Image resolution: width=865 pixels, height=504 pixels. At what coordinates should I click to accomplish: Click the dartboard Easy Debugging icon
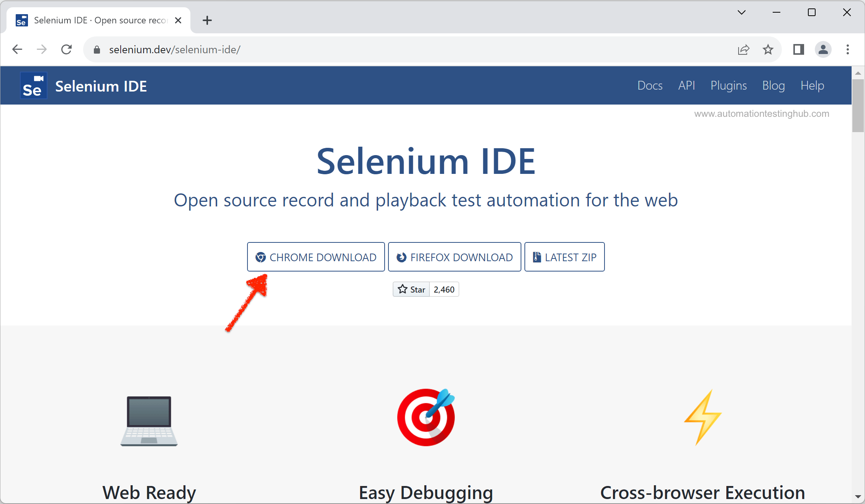426,417
